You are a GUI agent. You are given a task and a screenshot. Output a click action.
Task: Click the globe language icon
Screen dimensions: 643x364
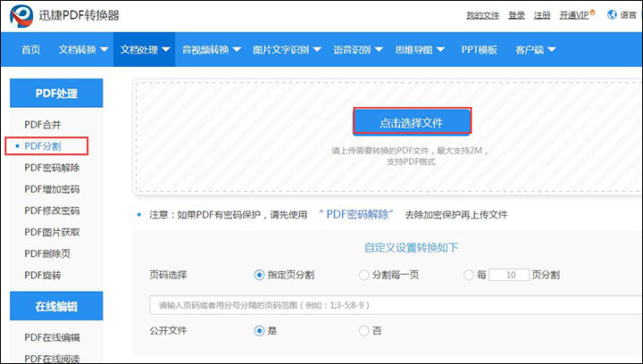[x=612, y=15]
